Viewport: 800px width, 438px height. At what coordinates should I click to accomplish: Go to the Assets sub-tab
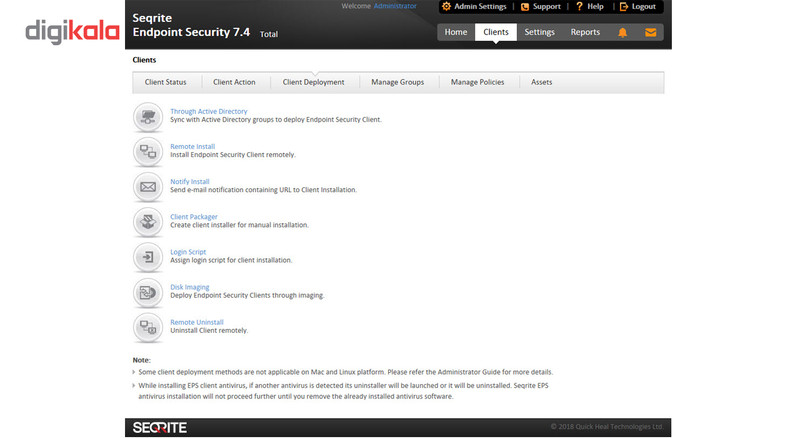(x=541, y=82)
